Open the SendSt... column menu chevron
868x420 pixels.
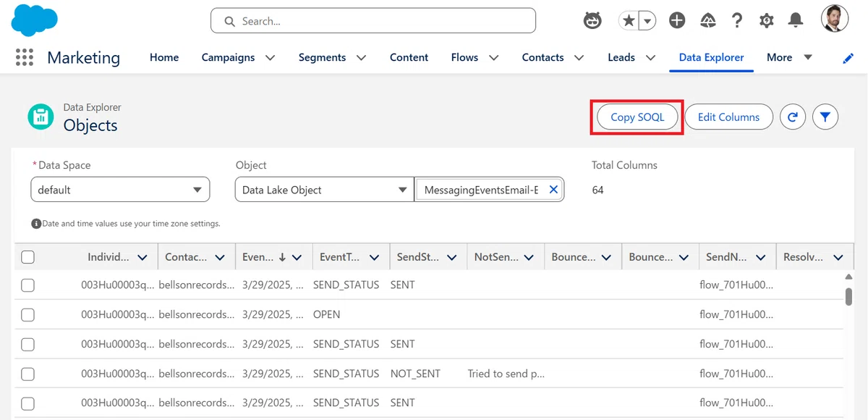tap(452, 257)
